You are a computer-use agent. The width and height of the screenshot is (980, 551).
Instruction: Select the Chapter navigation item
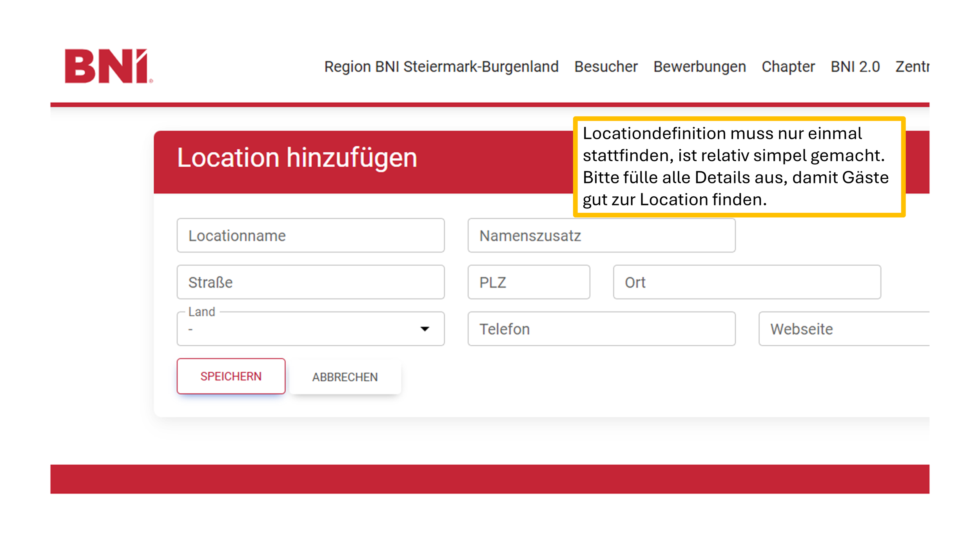point(788,67)
